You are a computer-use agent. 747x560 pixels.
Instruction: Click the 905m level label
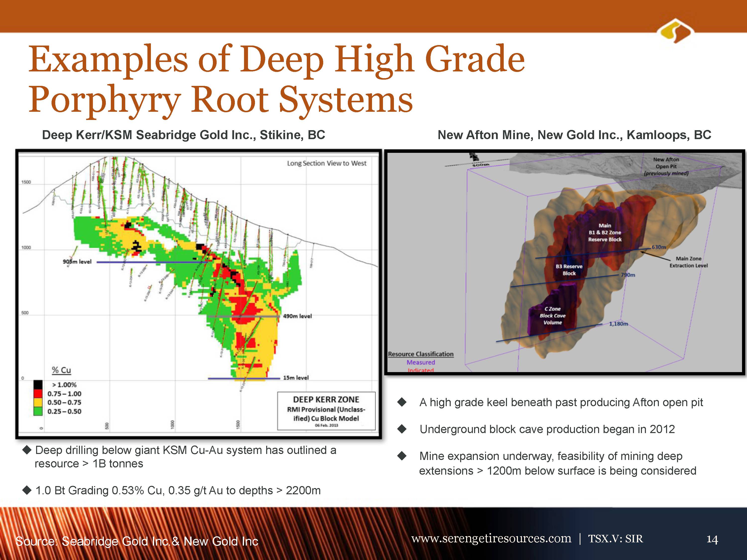[77, 262]
